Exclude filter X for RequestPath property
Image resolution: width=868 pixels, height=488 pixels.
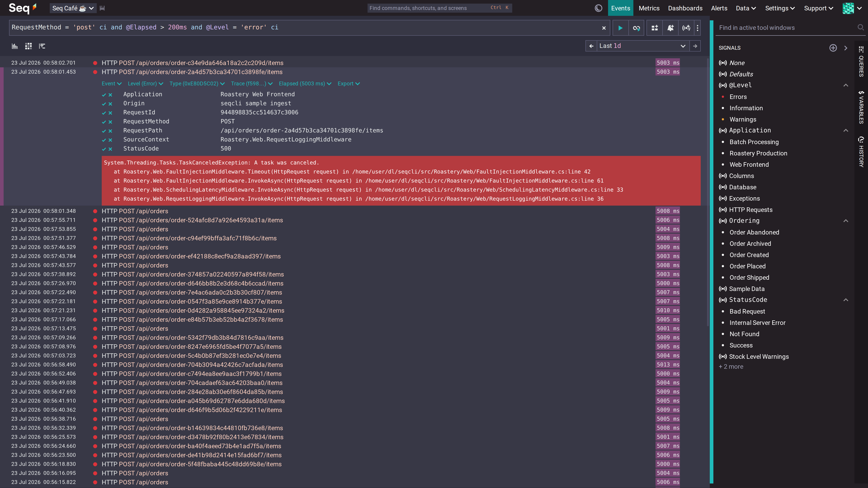(x=110, y=131)
